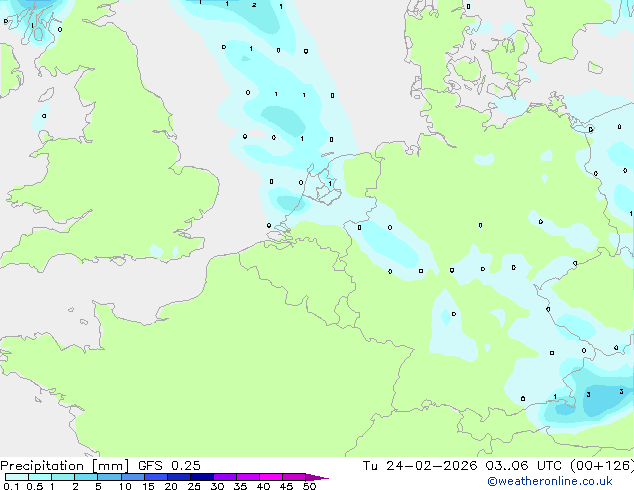634x490 pixels.
Task: Click the '0.1' legend label
Action: [11, 486]
